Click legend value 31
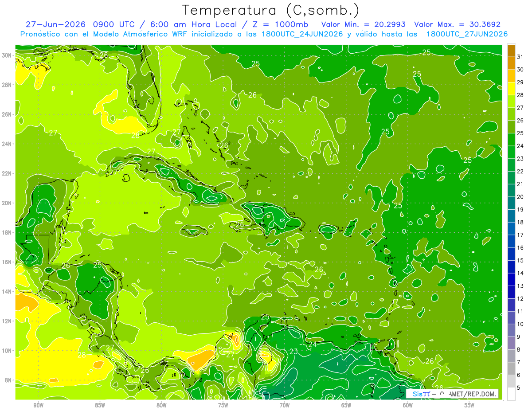The height and width of the screenshot is (411, 532). click(520, 57)
